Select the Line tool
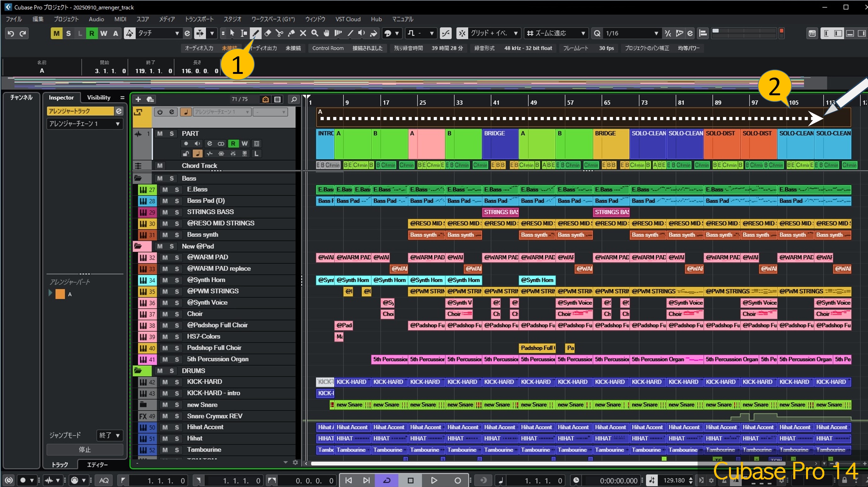 click(x=351, y=33)
